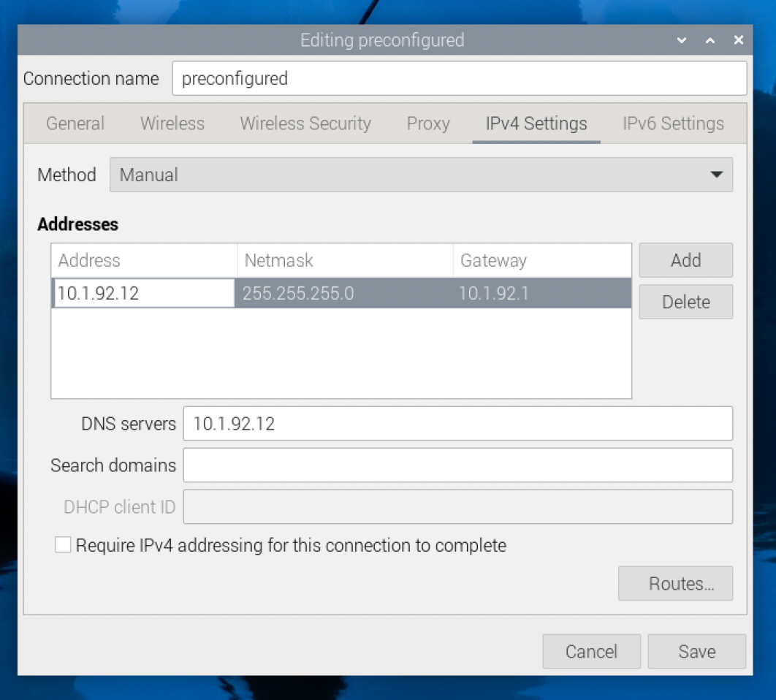Cancel editing the connection
The height and width of the screenshot is (700, 776).
point(591,651)
